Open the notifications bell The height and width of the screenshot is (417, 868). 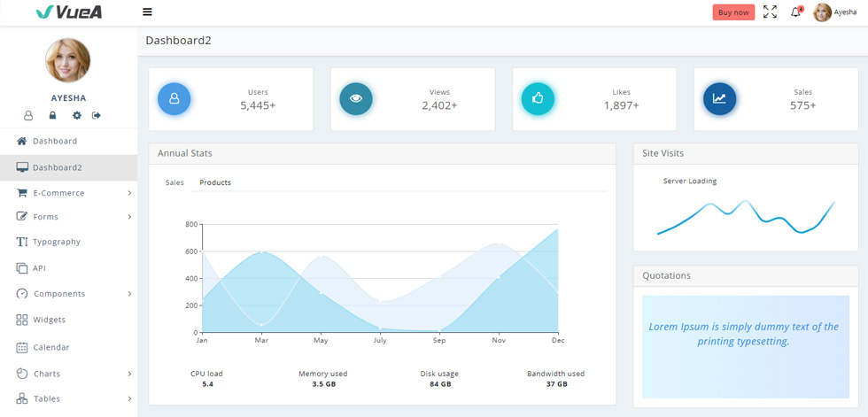[x=796, y=12]
